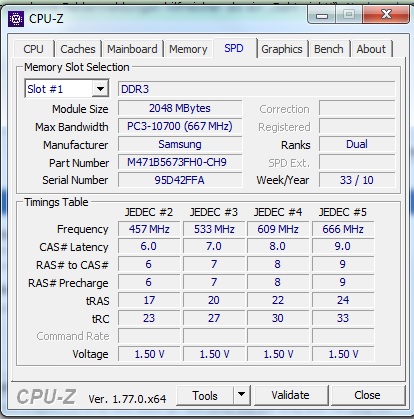Click the tRAS value 24

point(343,300)
